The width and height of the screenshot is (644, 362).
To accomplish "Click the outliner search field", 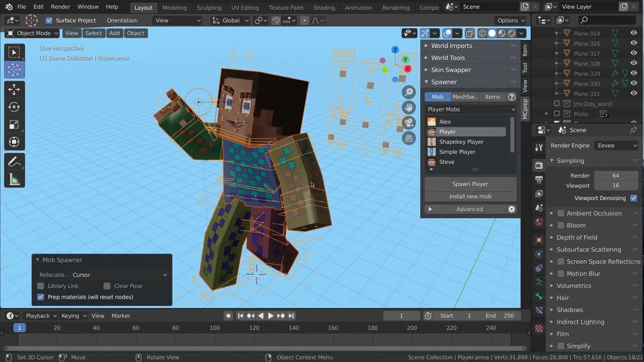I will [x=607, y=20].
